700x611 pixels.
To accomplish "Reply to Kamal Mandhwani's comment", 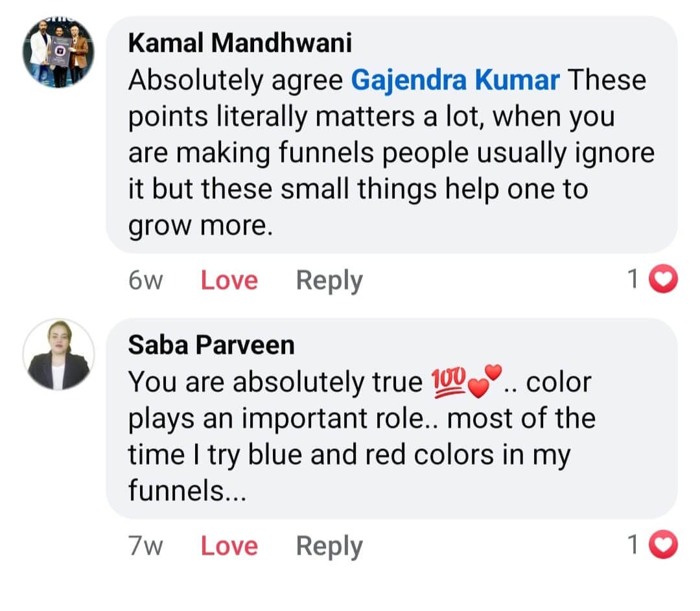I will 329,279.
